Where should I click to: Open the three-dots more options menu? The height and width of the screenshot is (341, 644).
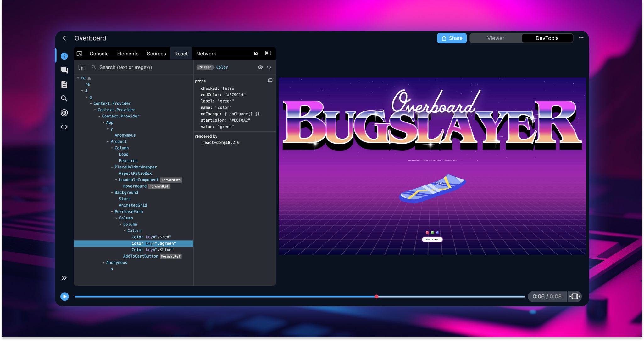[581, 37]
